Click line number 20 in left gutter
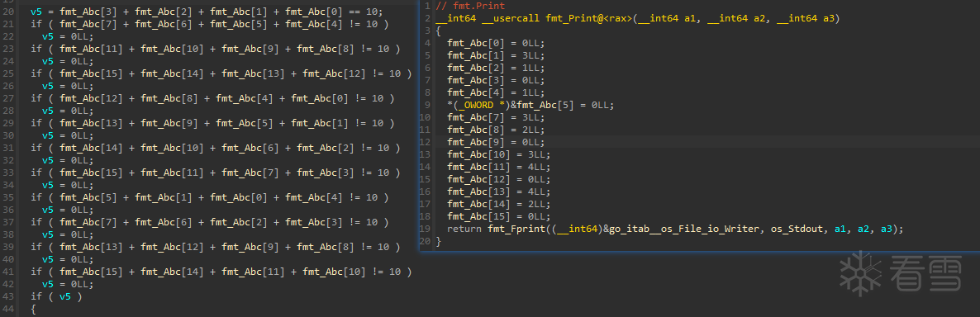The image size is (980, 317). (8, 12)
